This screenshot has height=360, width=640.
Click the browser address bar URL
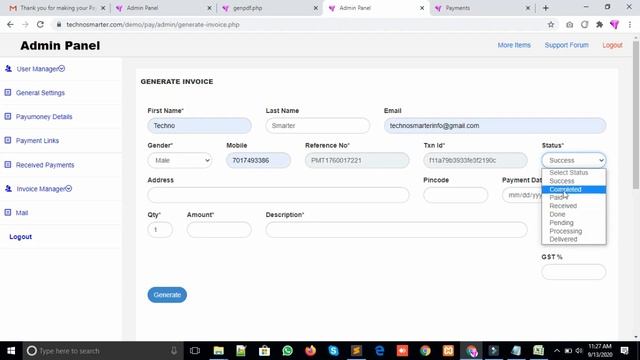pos(153,24)
